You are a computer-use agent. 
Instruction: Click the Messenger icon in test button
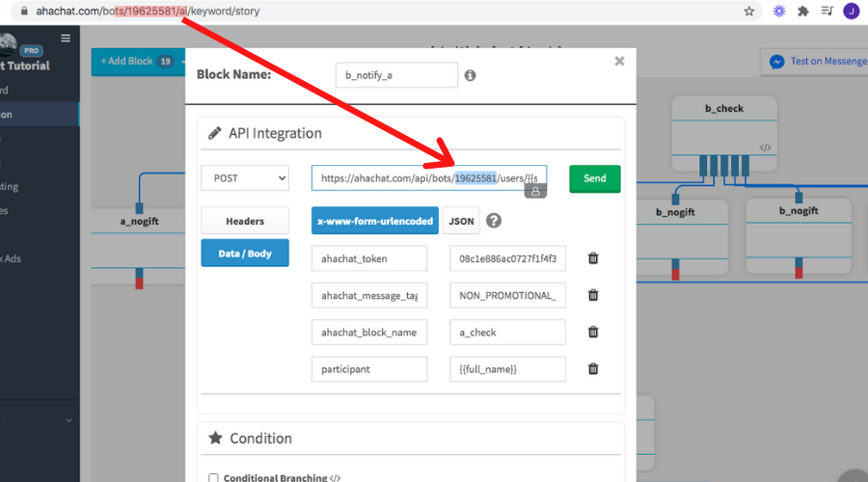tap(777, 62)
